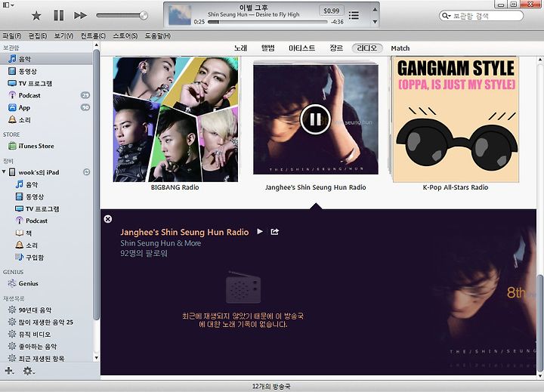Collapse the wook's의 iPad device tree
This screenshot has height=392, width=544.
[x=5, y=171]
